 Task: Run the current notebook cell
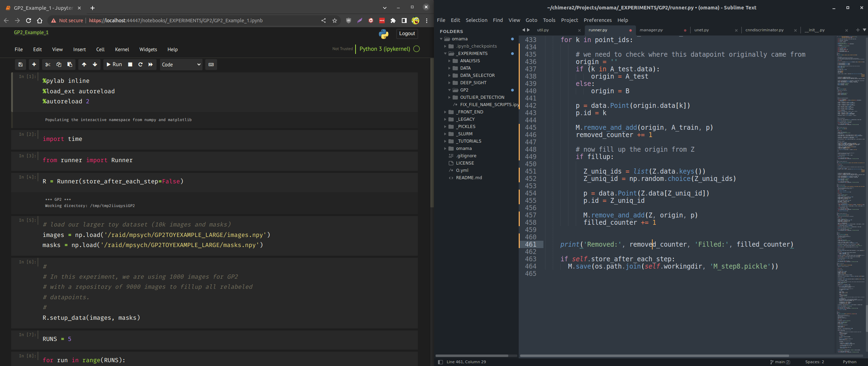(114, 64)
